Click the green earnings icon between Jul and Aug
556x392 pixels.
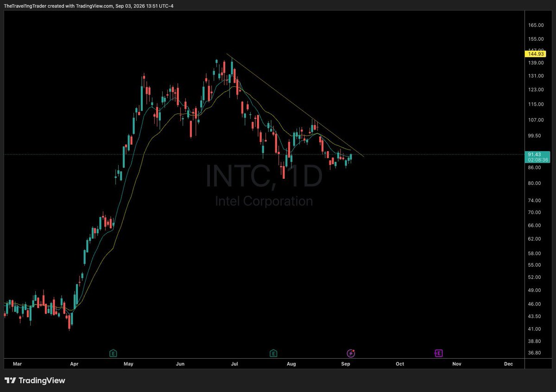(273, 354)
